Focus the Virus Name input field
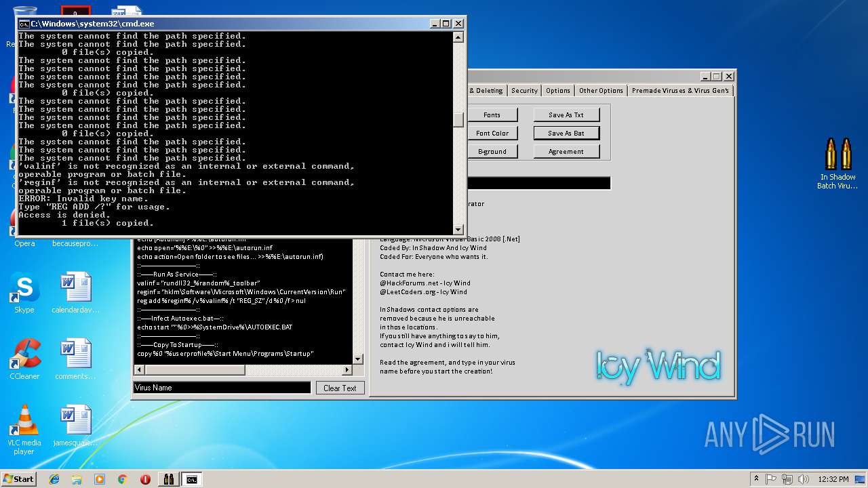The width and height of the screenshot is (868, 488). coord(222,388)
